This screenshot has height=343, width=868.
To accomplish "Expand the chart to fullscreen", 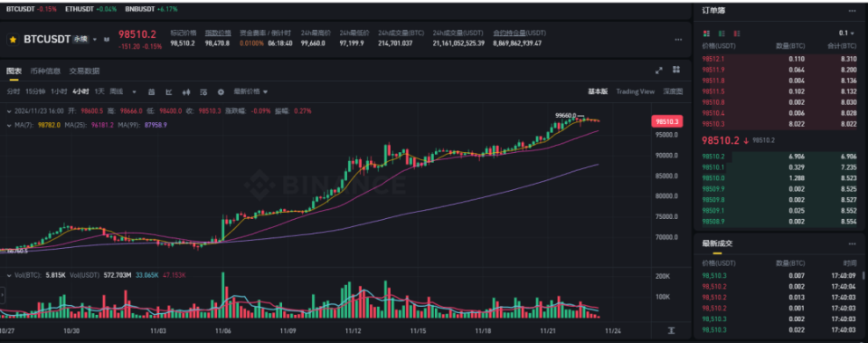I will click(659, 71).
